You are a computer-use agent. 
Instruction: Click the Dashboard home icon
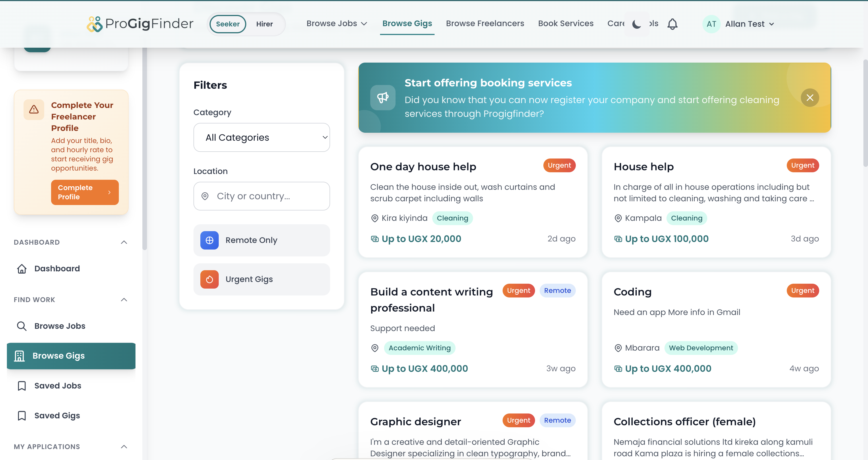[x=22, y=268]
